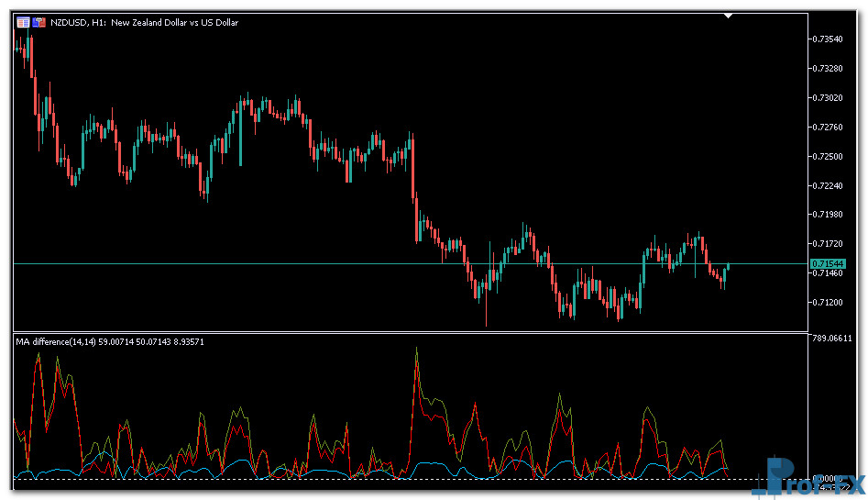Click the lowest candle wick on the chart
The width and height of the screenshot is (868, 500).
point(486,321)
